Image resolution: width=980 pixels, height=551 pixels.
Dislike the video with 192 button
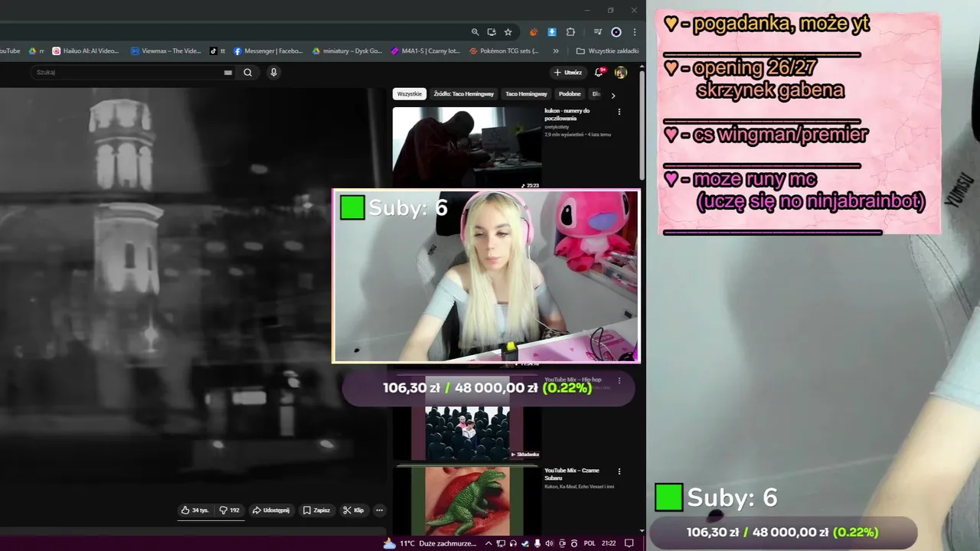pos(229,510)
